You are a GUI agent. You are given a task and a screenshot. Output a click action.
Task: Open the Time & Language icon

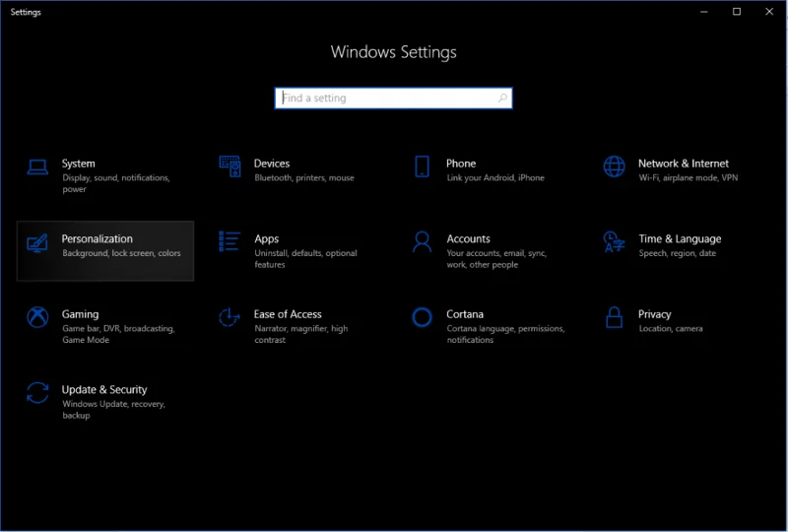(615, 241)
